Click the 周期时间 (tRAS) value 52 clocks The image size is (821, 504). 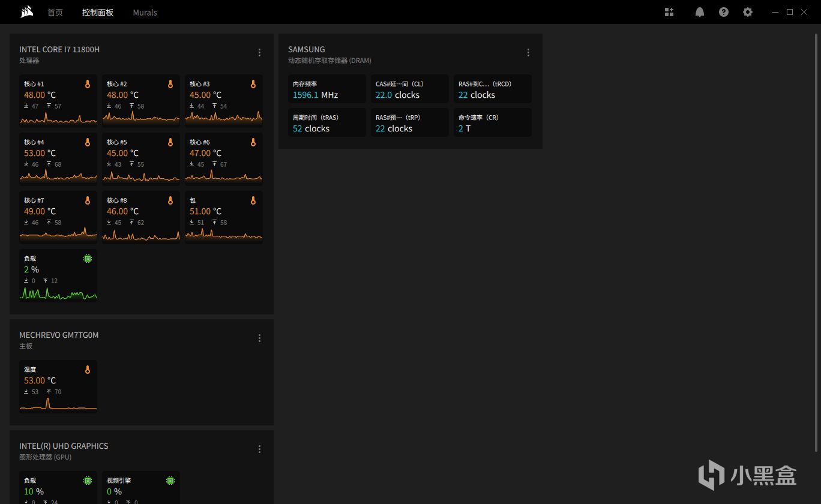(311, 128)
